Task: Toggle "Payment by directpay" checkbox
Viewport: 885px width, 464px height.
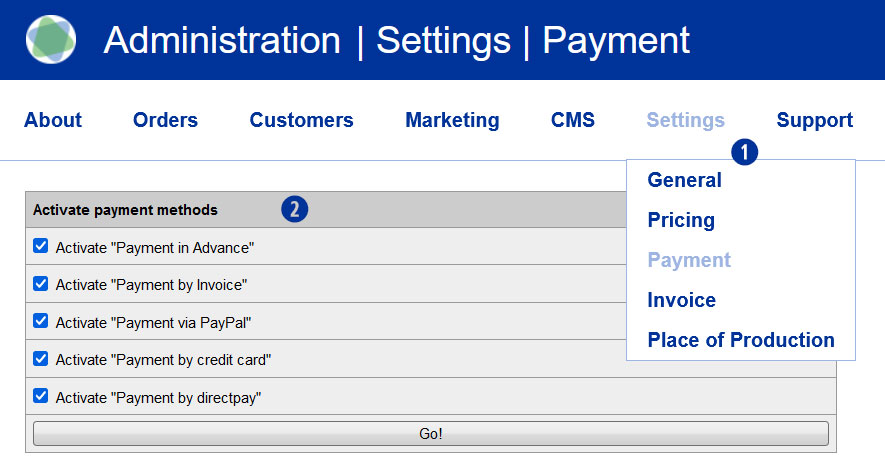Action: click(41, 396)
